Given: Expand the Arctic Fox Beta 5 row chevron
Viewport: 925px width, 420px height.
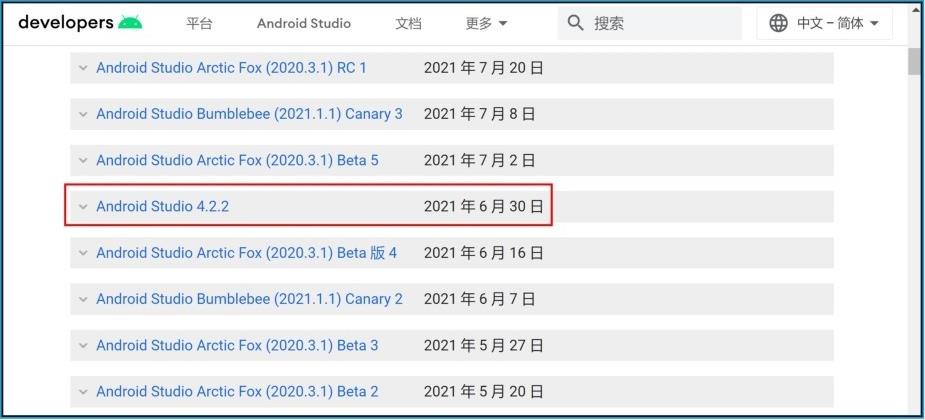Looking at the screenshot, I should pyautogui.click(x=83, y=160).
